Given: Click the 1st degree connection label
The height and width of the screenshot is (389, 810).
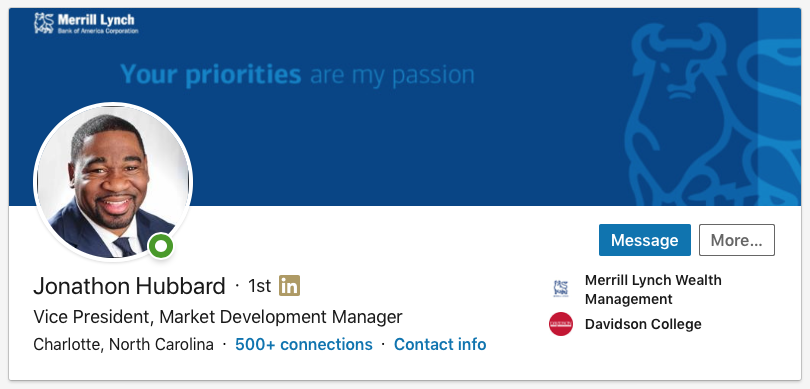Looking at the screenshot, I should click(x=259, y=286).
